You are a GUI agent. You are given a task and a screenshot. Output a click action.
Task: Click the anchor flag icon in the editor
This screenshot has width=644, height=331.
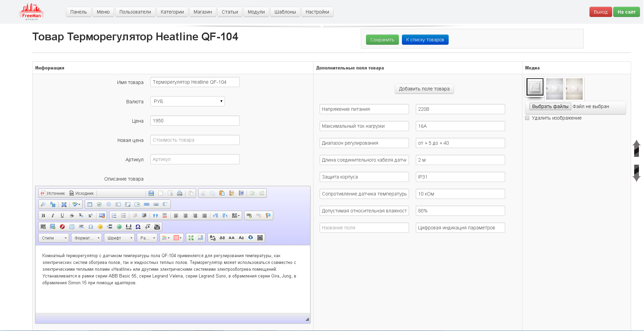(x=268, y=215)
